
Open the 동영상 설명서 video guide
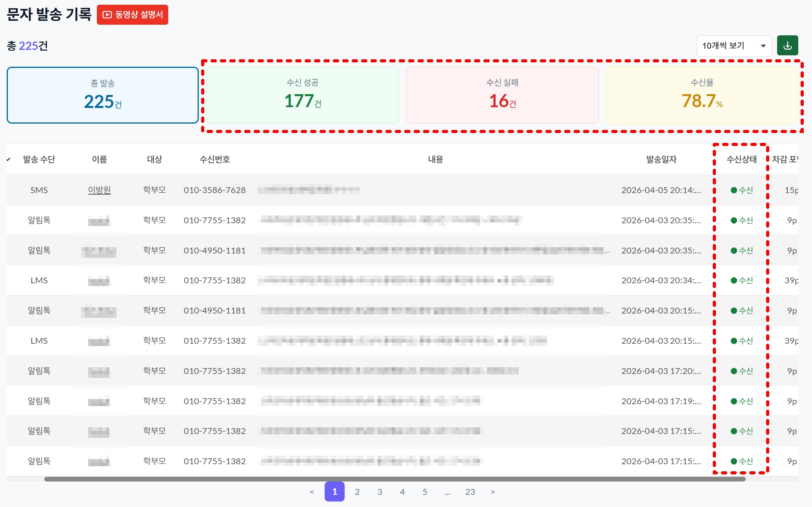click(133, 15)
